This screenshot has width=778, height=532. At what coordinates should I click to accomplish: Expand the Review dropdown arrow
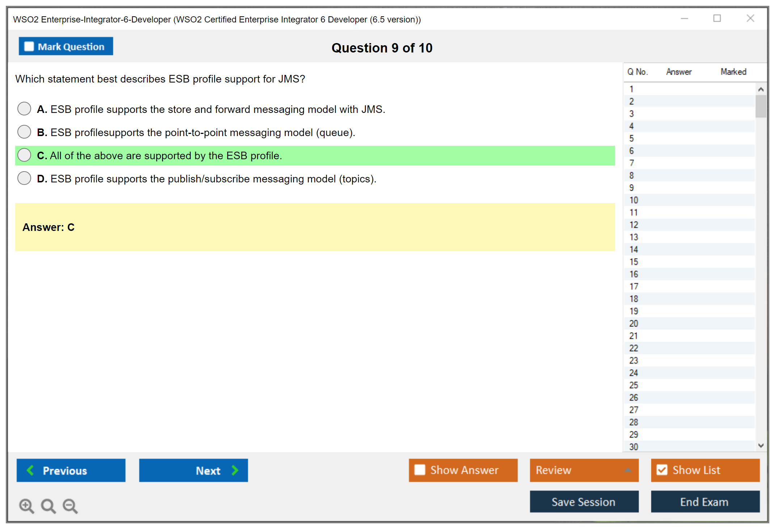pyautogui.click(x=628, y=470)
